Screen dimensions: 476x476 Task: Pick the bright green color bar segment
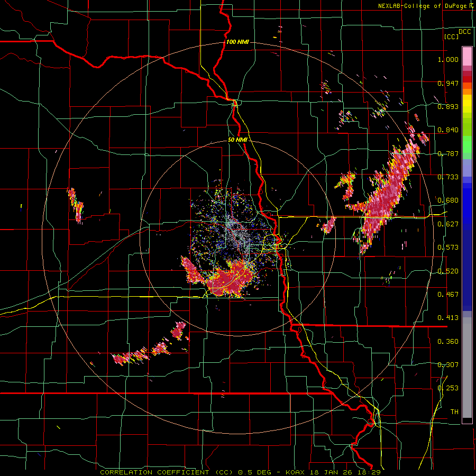[x=467, y=144]
